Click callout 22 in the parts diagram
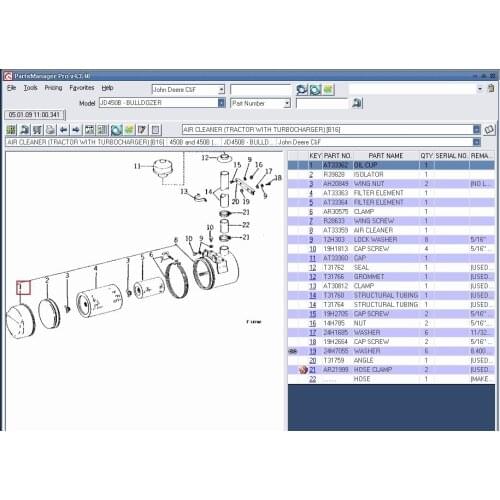The width and height of the screenshot is (500, 500). (246, 225)
